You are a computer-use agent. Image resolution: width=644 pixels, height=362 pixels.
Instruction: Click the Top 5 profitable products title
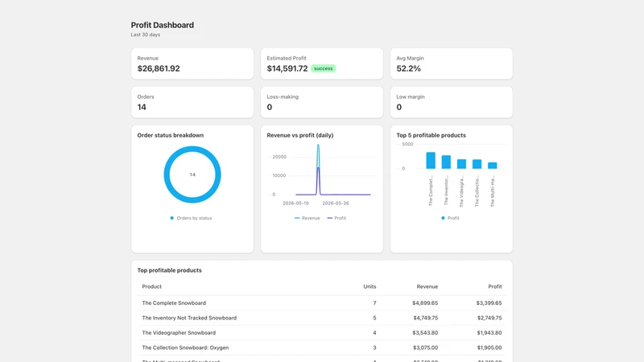pos(431,135)
